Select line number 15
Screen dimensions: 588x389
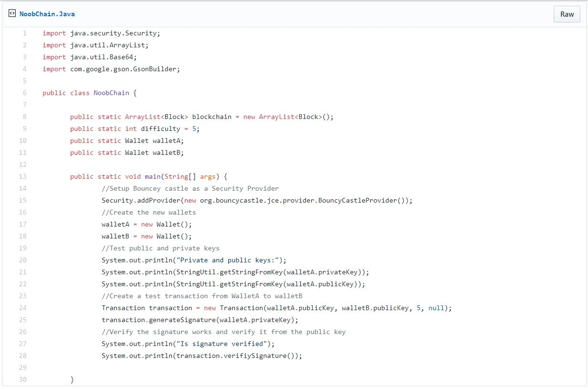(23, 200)
